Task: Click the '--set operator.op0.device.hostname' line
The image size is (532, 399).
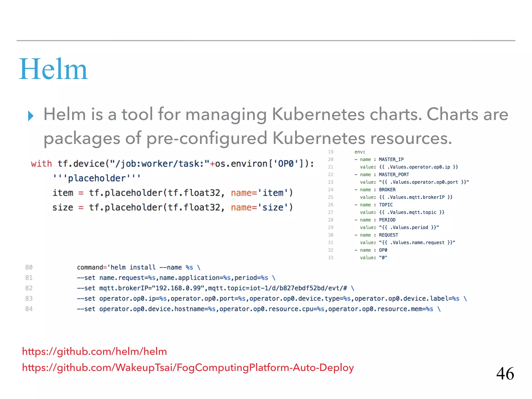Action: pos(259,309)
